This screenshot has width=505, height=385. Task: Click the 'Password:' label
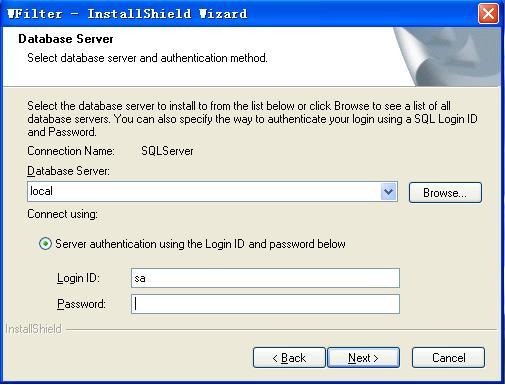click(x=81, y=304)
